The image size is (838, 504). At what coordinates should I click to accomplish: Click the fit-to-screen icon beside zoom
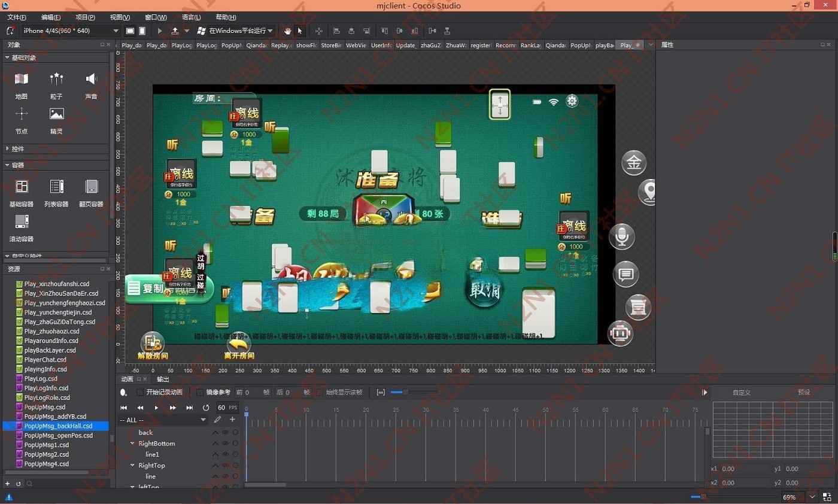pyautogui.click(x=827, y=497)
